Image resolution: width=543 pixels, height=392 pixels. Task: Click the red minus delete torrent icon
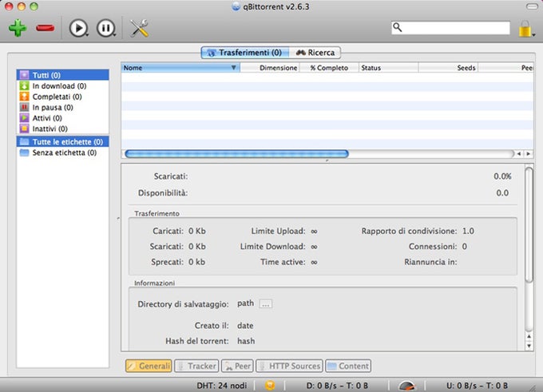click(45, 28)
